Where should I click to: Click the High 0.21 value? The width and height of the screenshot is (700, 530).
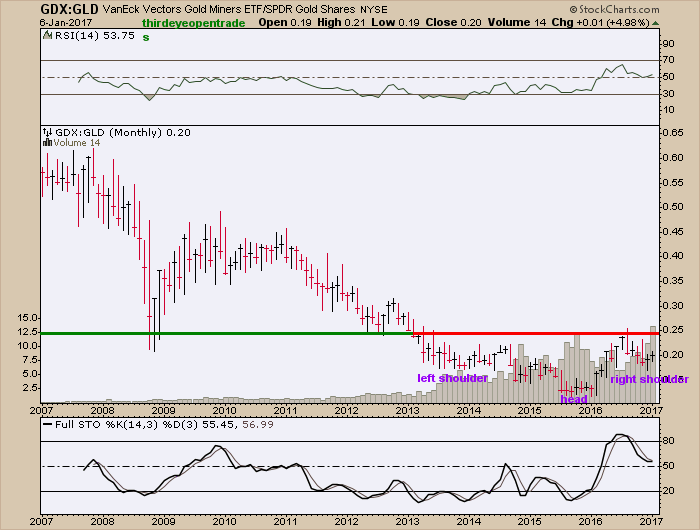[342, 22]
